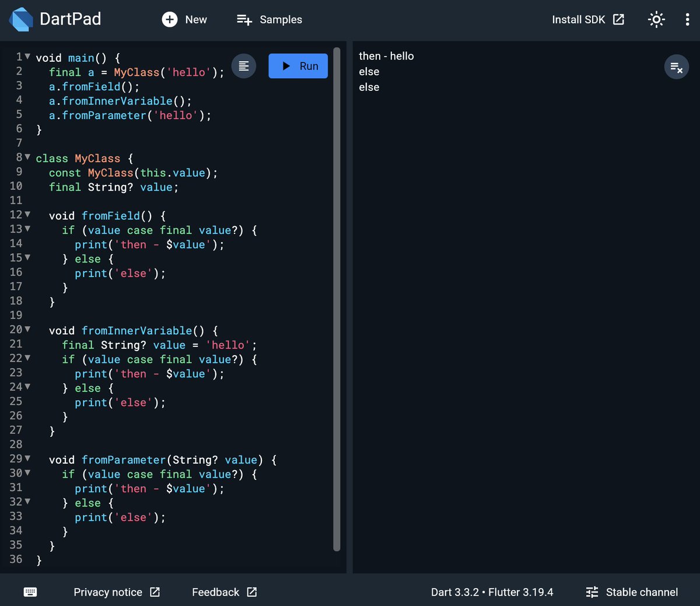Click line number 36 in gutter
Viewport: 700px width, 606px height.
(16, 559)
